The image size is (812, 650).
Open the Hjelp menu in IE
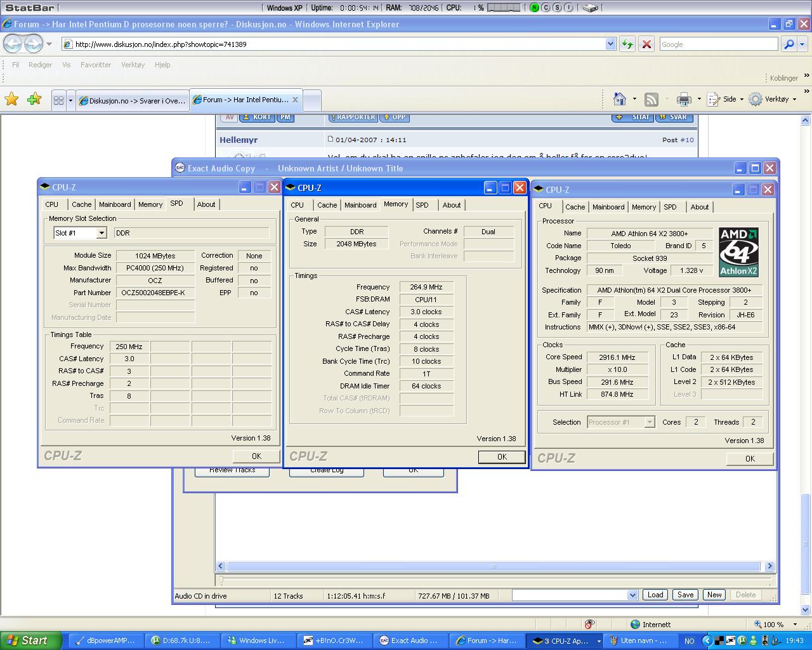point(162,65)
